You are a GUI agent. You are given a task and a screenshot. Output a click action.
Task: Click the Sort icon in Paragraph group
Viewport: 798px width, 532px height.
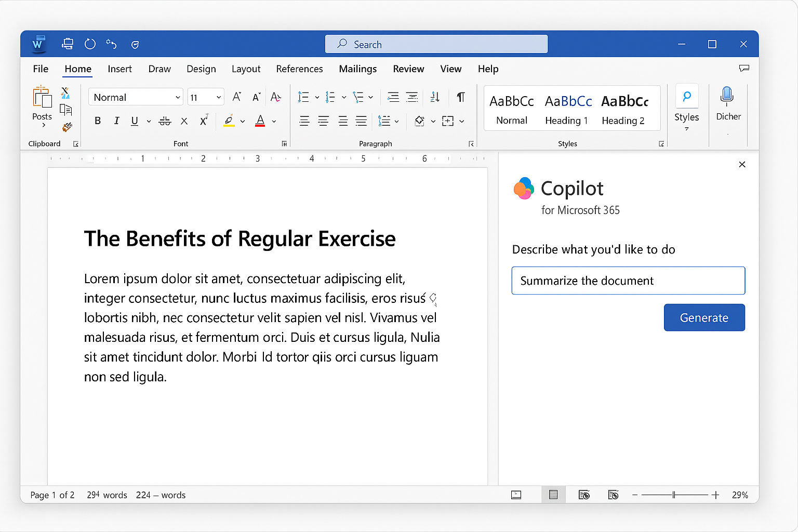click(435, 97)
